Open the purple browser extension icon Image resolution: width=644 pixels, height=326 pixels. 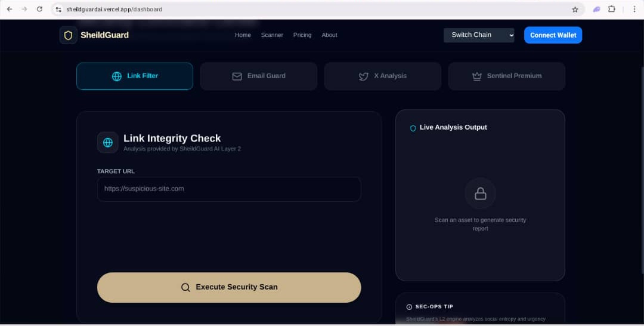point(597,9)
